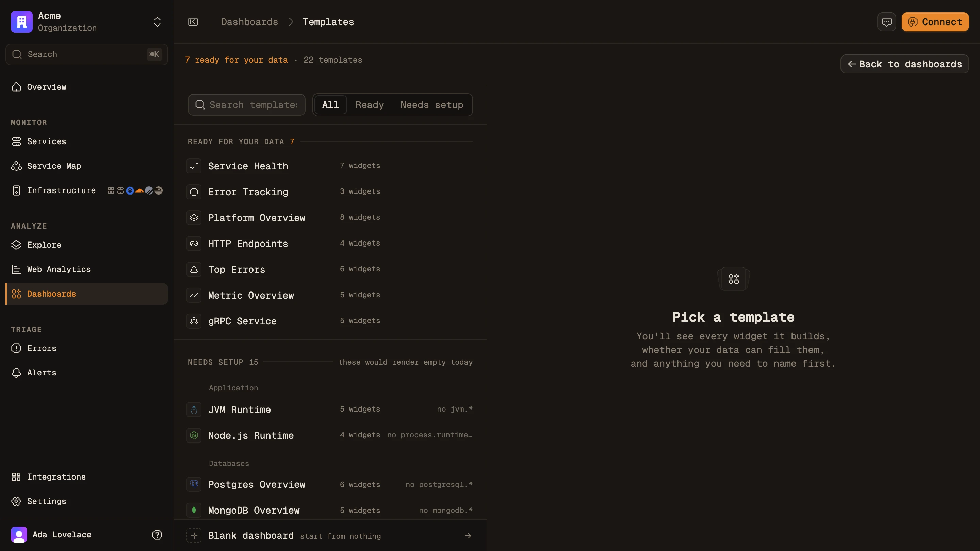Click the Top Errors template icon
The height and width of the screenshot is (551, 980).
click(x=194, y=270)
